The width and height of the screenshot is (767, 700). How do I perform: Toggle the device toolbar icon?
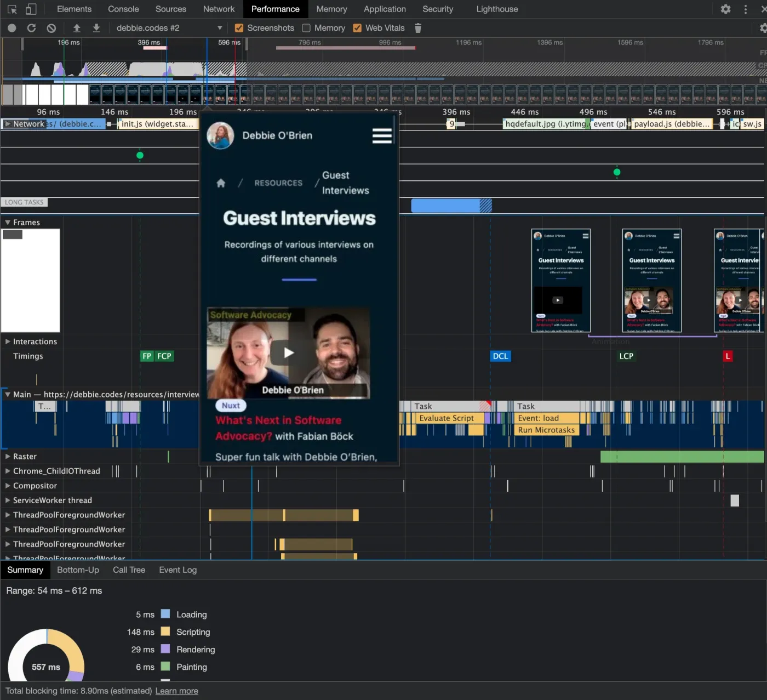(31, 9)
